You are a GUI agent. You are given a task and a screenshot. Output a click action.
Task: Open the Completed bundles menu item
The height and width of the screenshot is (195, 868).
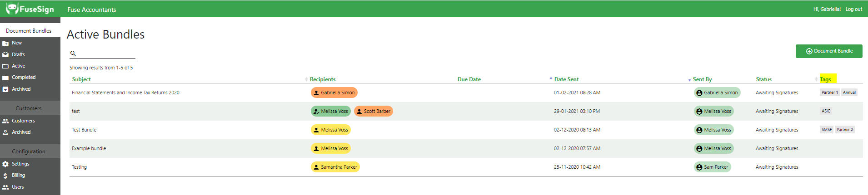pyautogui.click(x=24, y=78)
